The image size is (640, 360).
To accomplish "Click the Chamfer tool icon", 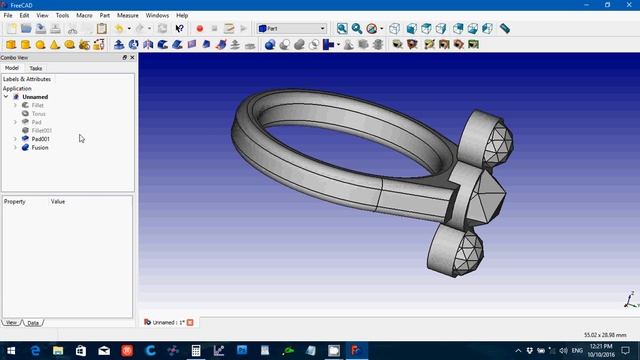I will pos(177,44).
